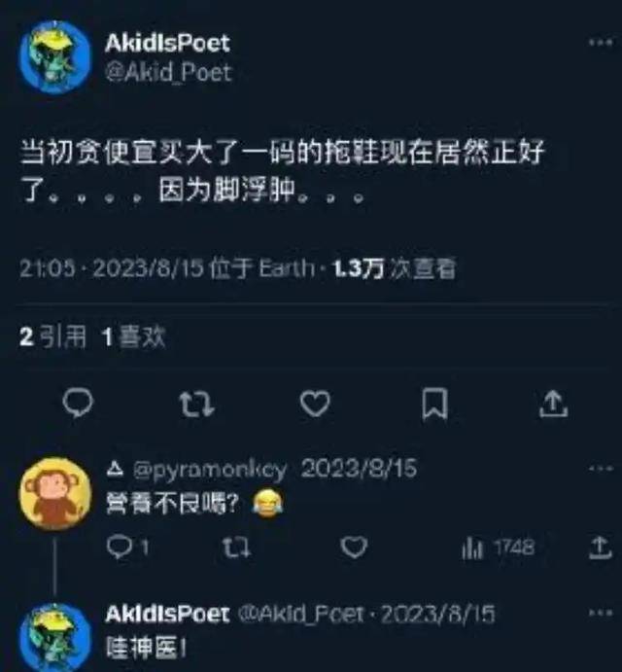Bookmark the main tweet
622x672 pixels.
coord(434,404)
